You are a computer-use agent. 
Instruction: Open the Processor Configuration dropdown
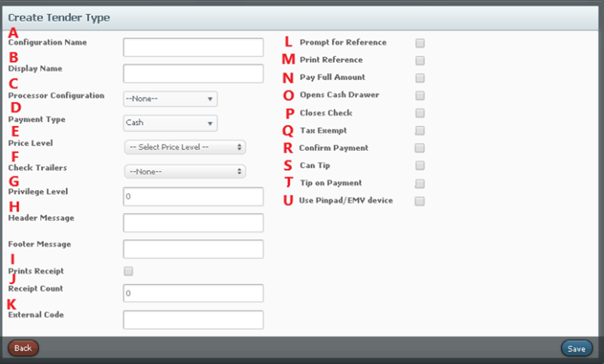pyautogui.click(x=171, y=99)
